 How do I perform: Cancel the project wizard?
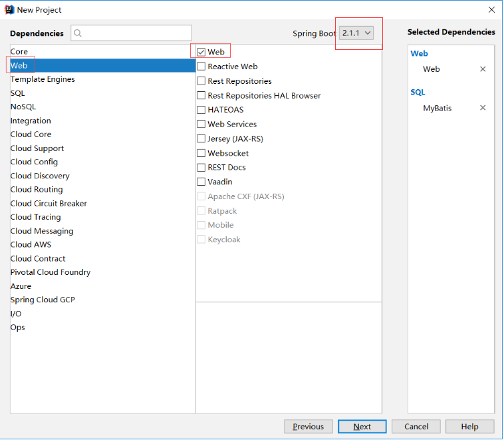pyautogui.click(x=416, y=427)
